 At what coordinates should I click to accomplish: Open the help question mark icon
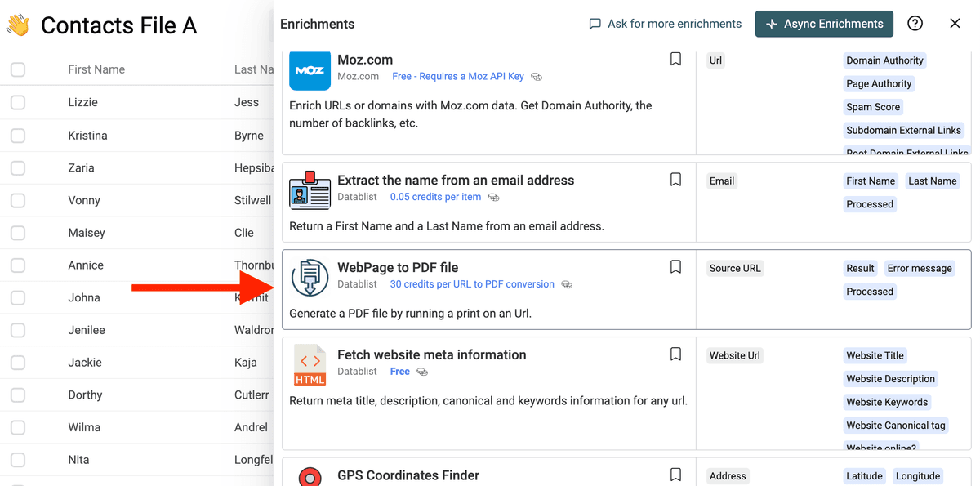[915, 24]
